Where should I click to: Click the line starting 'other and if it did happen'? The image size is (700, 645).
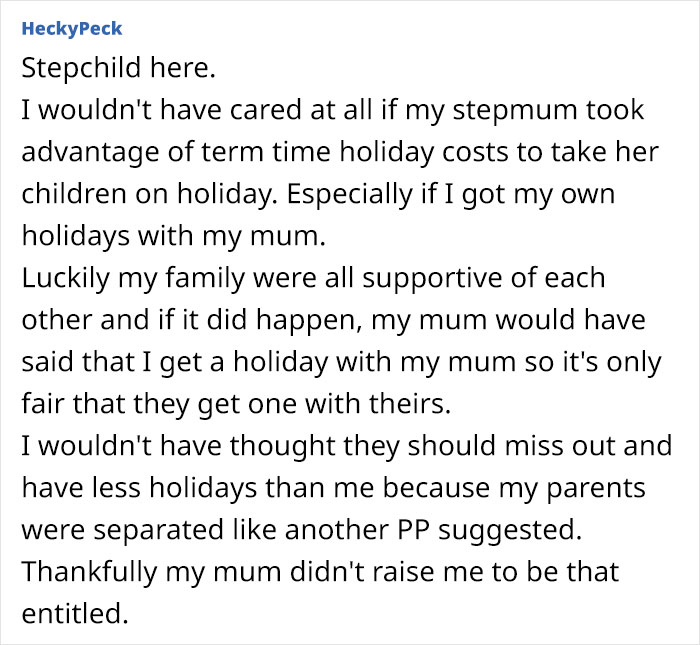(334, 319)
